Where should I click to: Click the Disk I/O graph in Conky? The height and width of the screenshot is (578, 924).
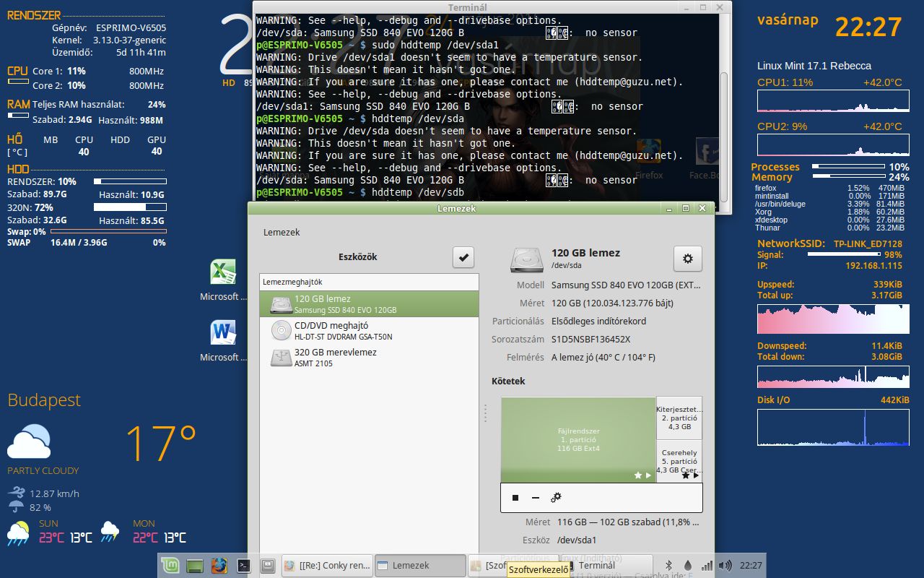833,427
